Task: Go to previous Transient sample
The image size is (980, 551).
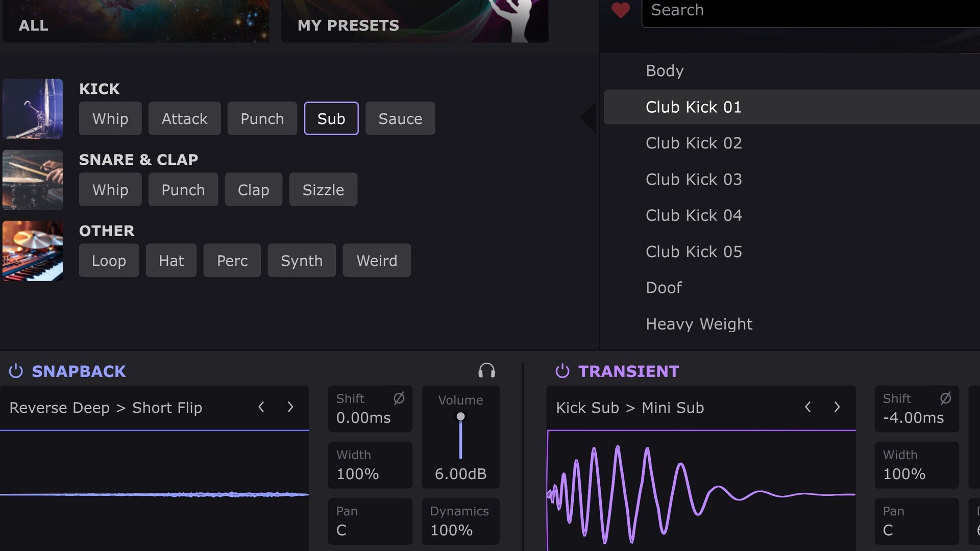Action: click(808, 407)
